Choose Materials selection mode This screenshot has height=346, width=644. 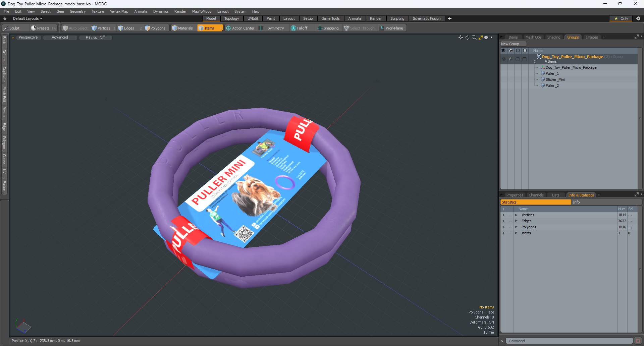point(182,28)
